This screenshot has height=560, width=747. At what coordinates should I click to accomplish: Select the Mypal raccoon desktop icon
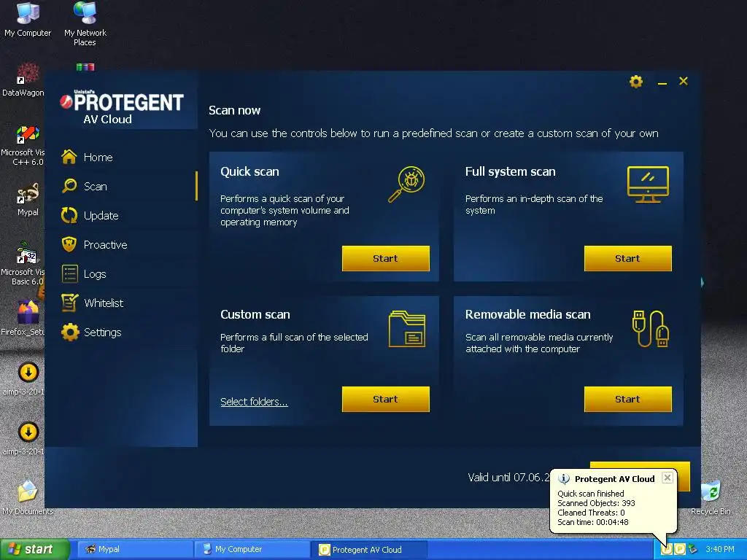point(28,200)
